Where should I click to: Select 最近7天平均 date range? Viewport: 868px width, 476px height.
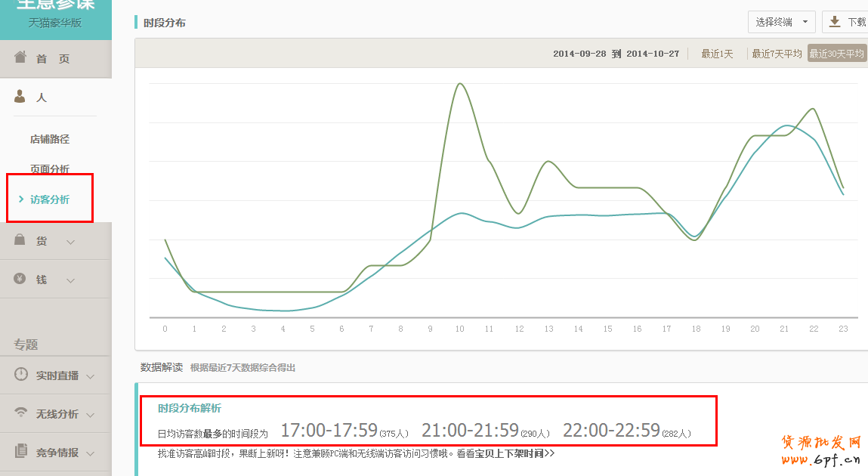pos(776,54)
